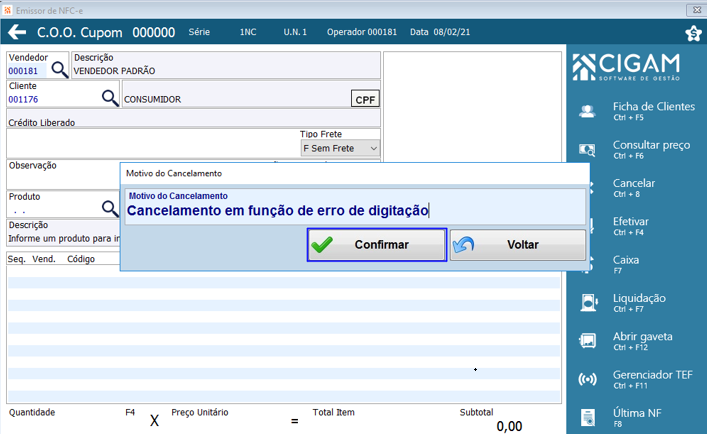The height and width of the screenshot is (434, 707).
Task: Click the CONSUMIDOR client name
Action: pos(152,100)
